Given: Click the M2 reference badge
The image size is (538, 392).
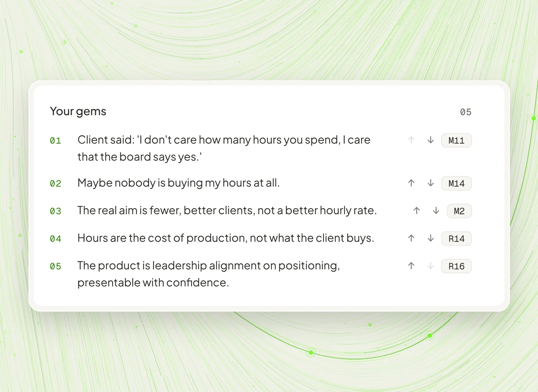Looking at the screenshot, I should (x=459, y=211).
